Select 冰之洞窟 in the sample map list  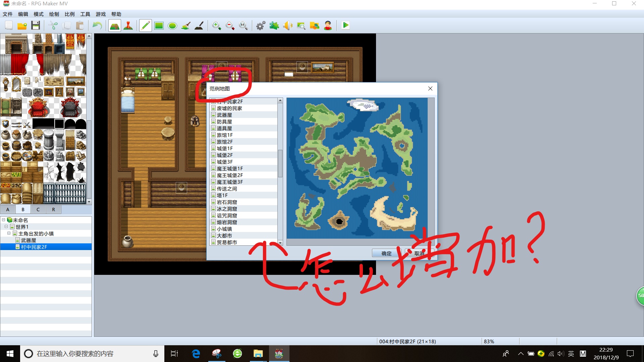(244, 209)
